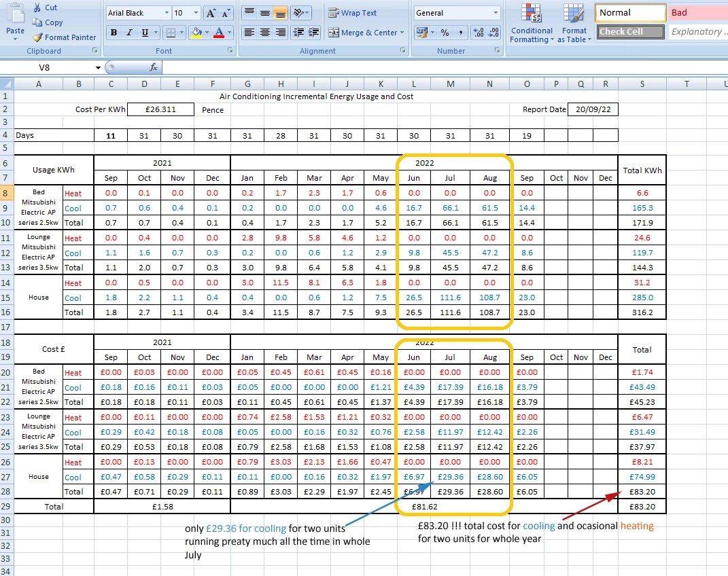Increase font size with Grow Font

click(x=211, y=13)
